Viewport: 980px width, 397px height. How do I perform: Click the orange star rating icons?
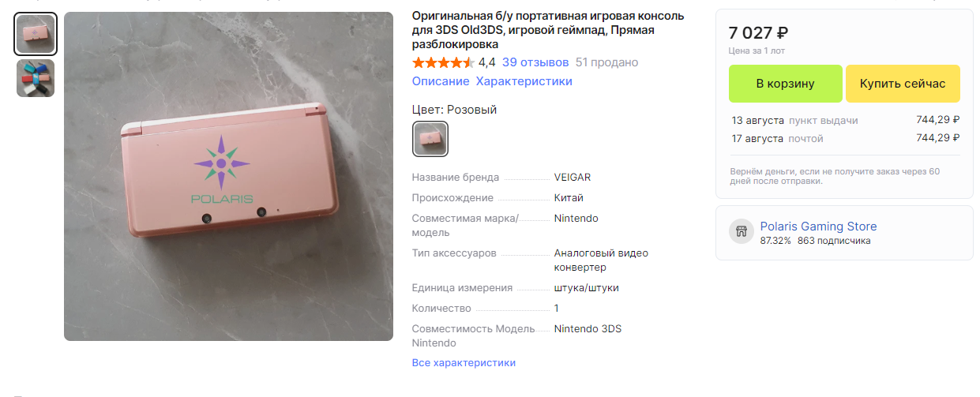pyautogui.click(x=443, y=62)
